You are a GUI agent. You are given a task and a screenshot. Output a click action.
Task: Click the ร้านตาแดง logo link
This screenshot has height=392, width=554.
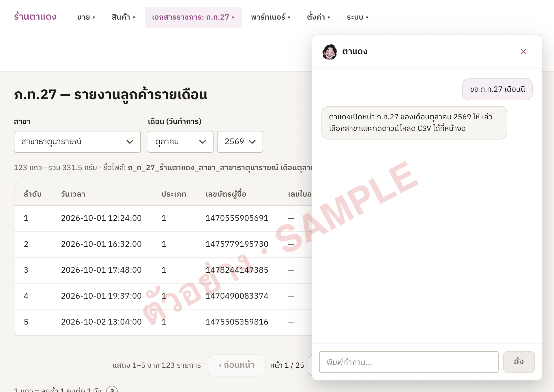tap(35, 17)
